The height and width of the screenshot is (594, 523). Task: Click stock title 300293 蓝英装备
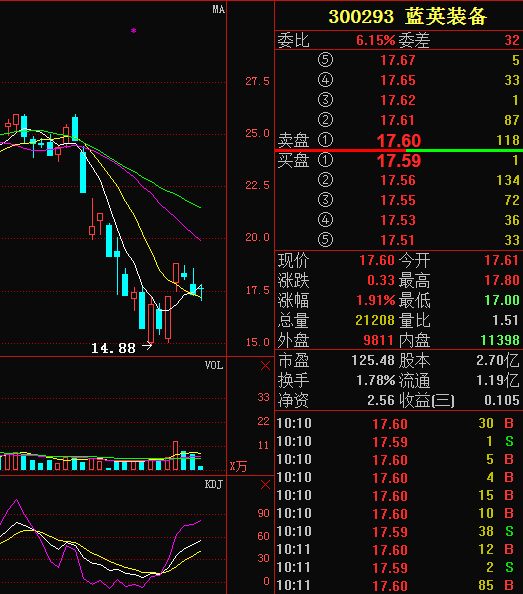click(x=407, y=17)
